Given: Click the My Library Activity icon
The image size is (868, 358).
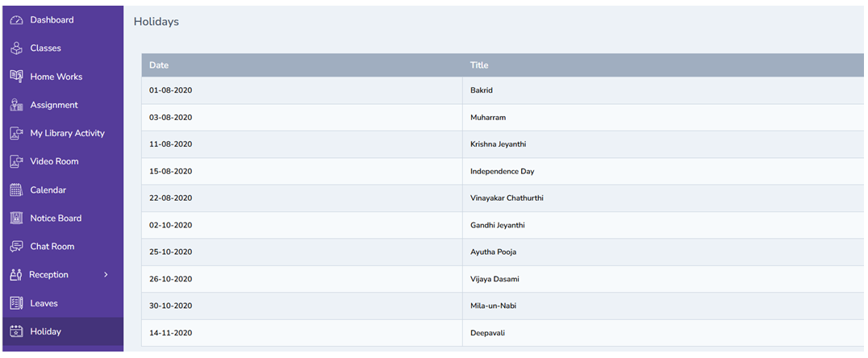Looking at the screenshot, I should (x=16, y=133).
